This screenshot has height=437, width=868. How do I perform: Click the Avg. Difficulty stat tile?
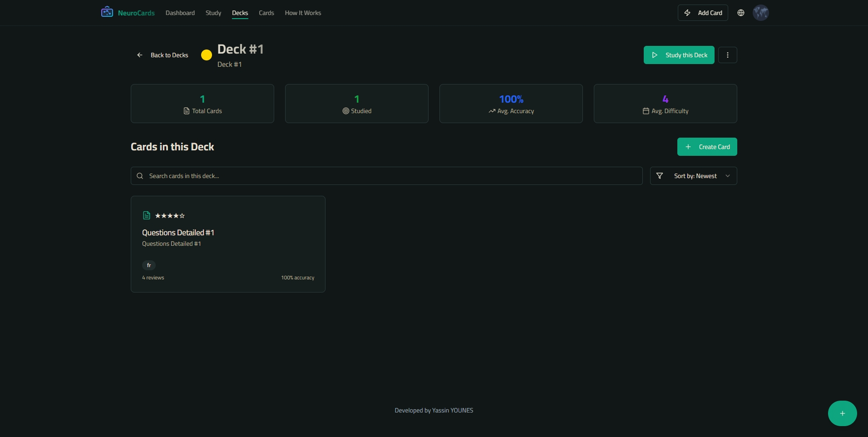pos(666,104)
